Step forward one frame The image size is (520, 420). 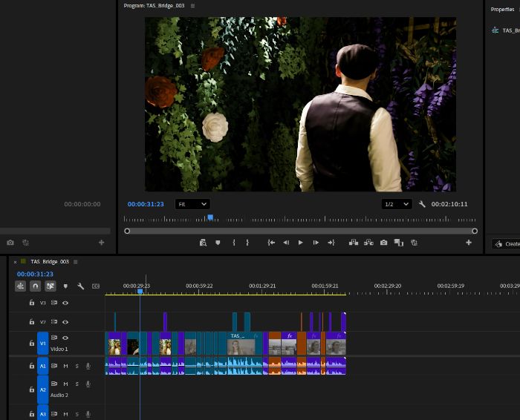point(316,243)
